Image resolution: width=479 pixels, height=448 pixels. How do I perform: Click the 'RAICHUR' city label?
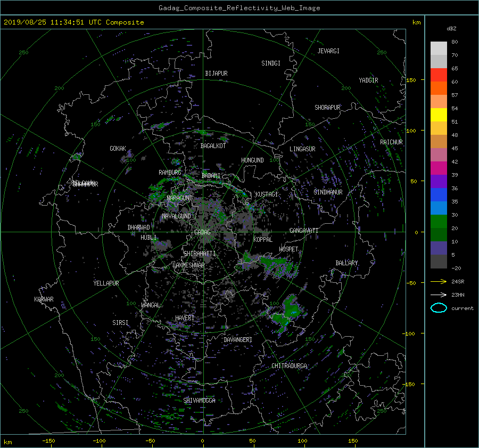point(391,142)
